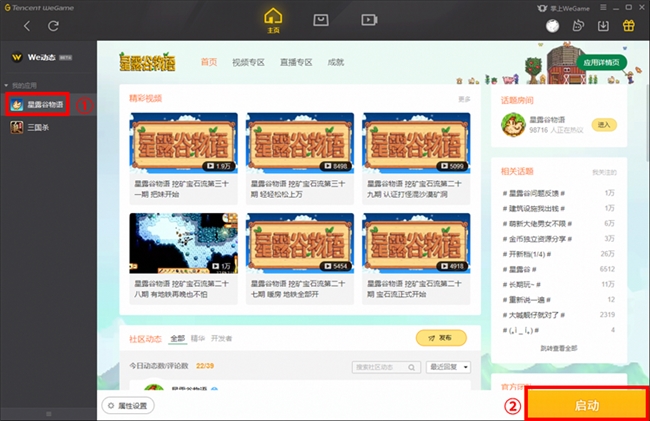Open 属性设置 properties settings
The image size is (650, 421).
128,406
